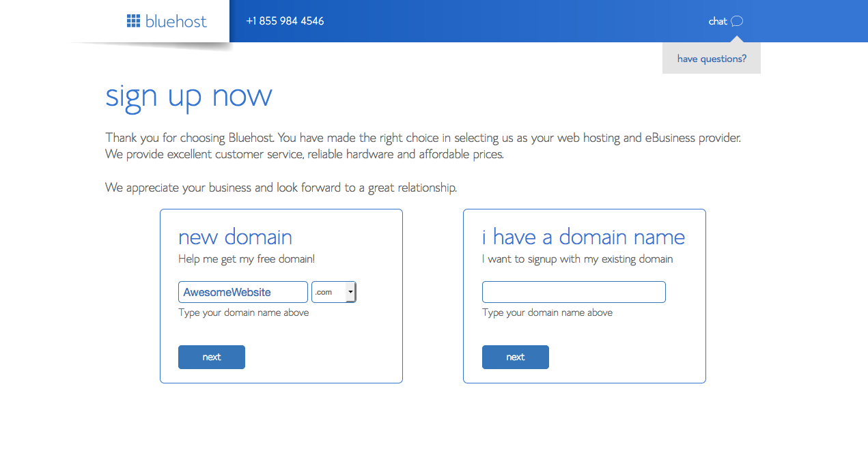This screenshot has width=868, height=466.
Task: Click the 'new domain' heading
Action: (235, 237)
